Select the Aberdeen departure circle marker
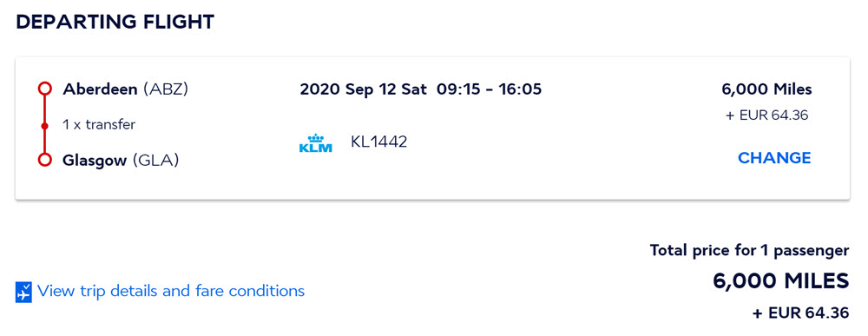 click(45, 89)
